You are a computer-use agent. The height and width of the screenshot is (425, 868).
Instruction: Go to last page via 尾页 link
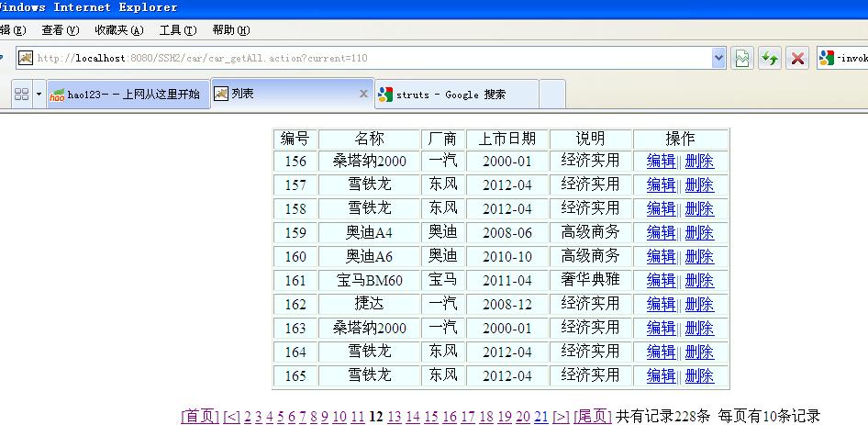[x=593, y=416]
